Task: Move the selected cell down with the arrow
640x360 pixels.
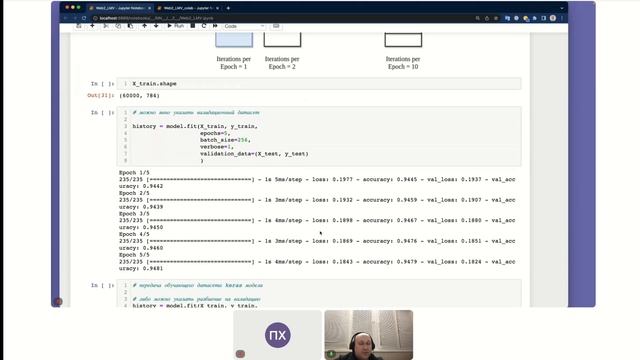Action: pyautogui.click(x=156, y=26)
